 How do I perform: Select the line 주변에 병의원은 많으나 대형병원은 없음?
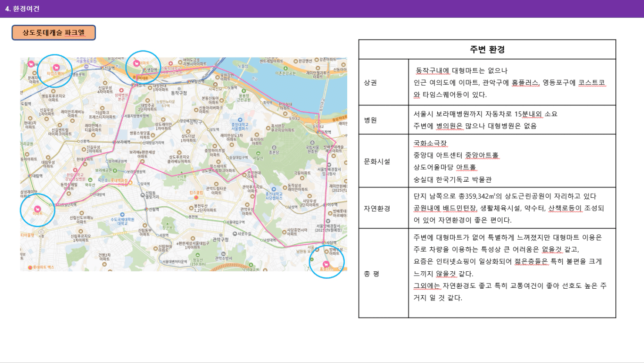coord(475,126)
